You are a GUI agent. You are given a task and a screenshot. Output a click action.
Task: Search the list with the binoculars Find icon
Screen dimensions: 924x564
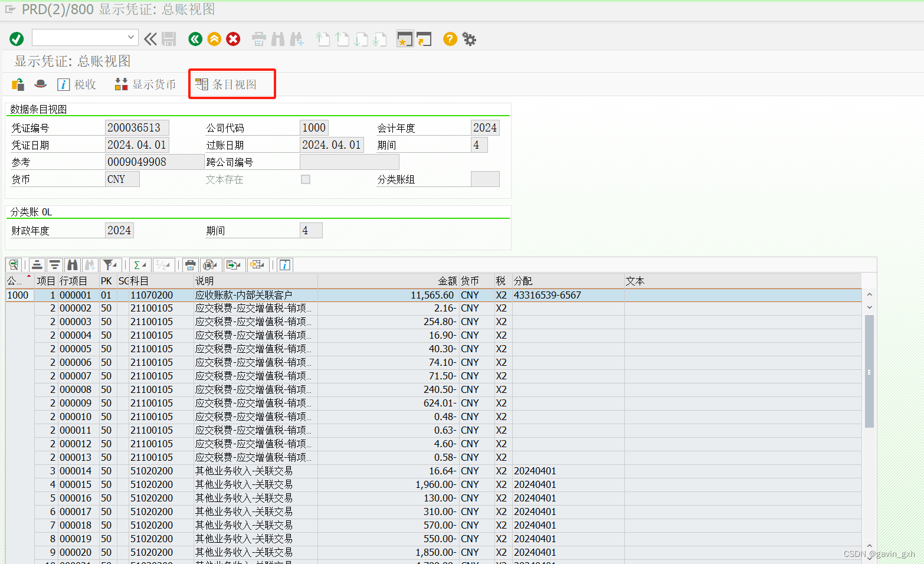pyautogui.click(x=72, y=265)
